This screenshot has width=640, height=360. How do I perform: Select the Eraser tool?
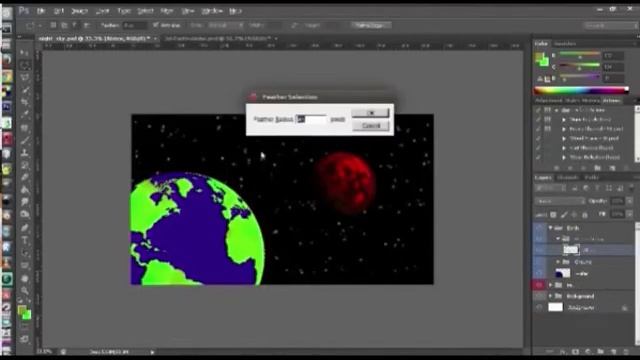[x=24, y=178]
